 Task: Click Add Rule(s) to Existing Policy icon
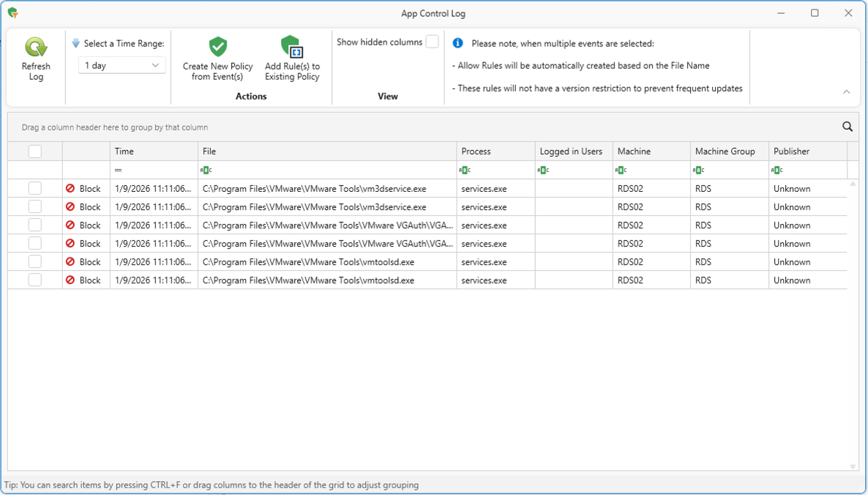pos(292,47)
